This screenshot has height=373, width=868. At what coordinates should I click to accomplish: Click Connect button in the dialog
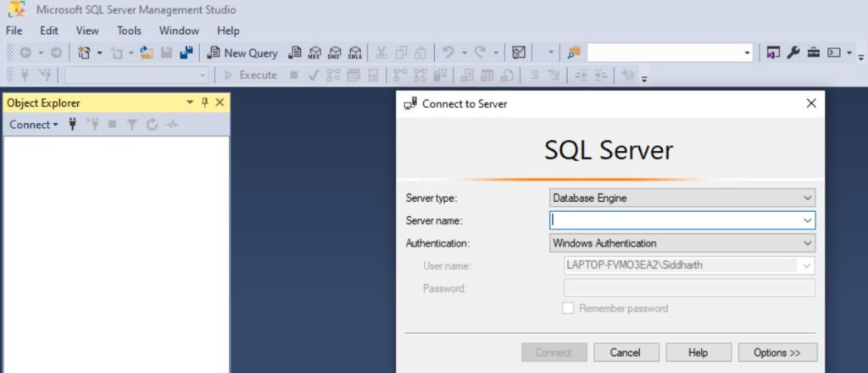(x=554, y=353)
